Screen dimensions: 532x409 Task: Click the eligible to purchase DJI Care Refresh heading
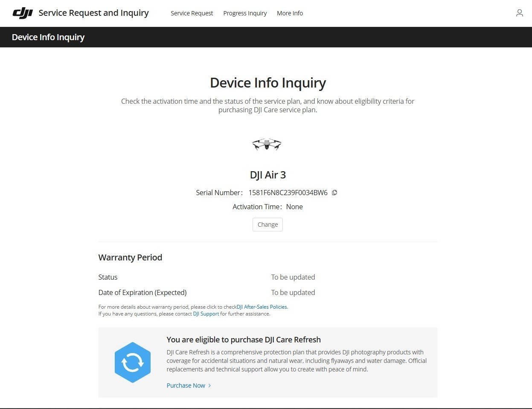[x=244, y=340]
